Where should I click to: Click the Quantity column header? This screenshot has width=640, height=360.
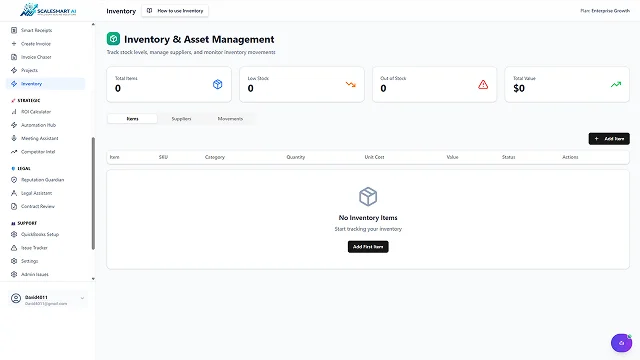click(296, 157)
